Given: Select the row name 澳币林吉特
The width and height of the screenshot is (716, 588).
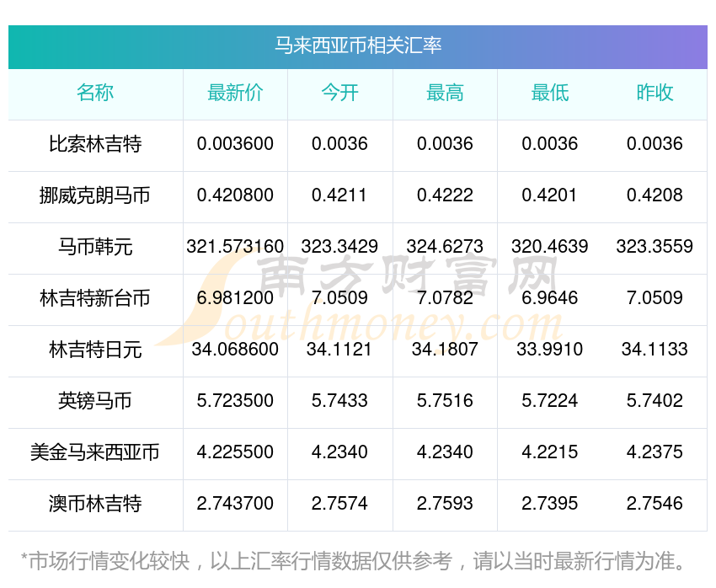Looking at the screenshot, I should pyautogui.click(x=95, y=504).
